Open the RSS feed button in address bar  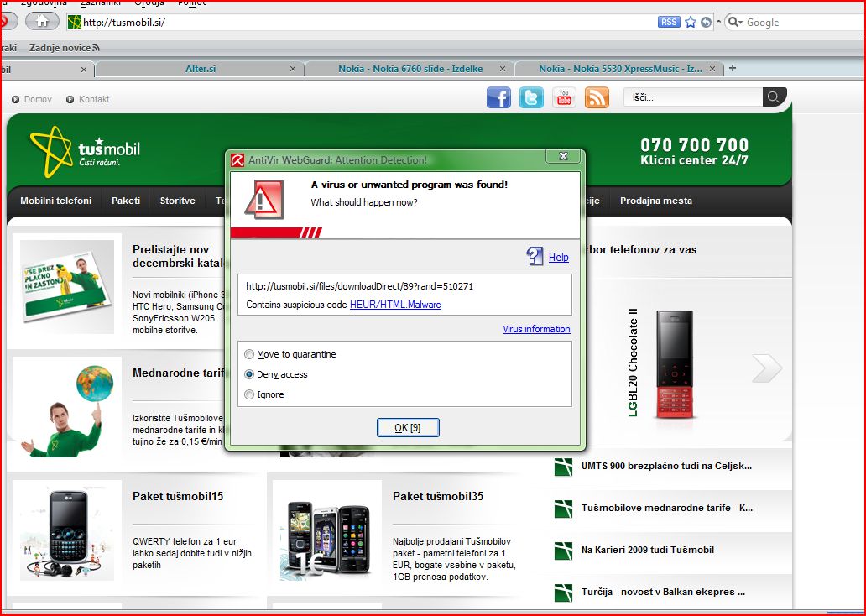[669, 22]
